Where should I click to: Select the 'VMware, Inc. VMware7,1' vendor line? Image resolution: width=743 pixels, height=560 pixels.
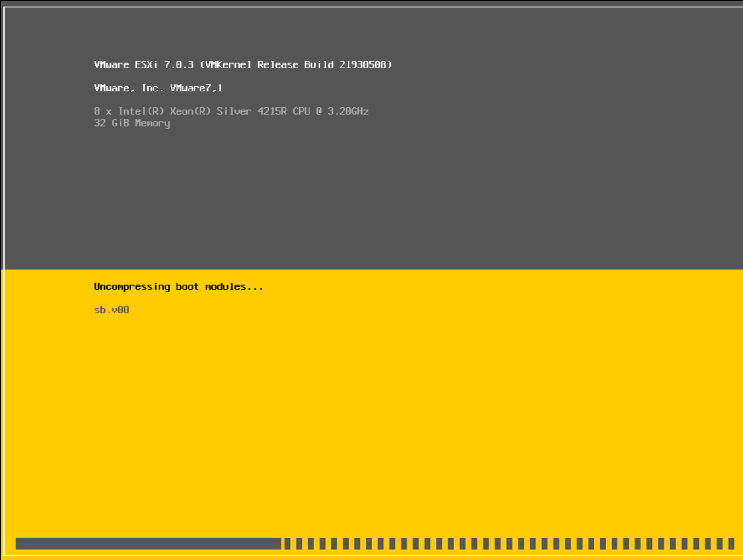pyautogui.click(x=158, y=88)
